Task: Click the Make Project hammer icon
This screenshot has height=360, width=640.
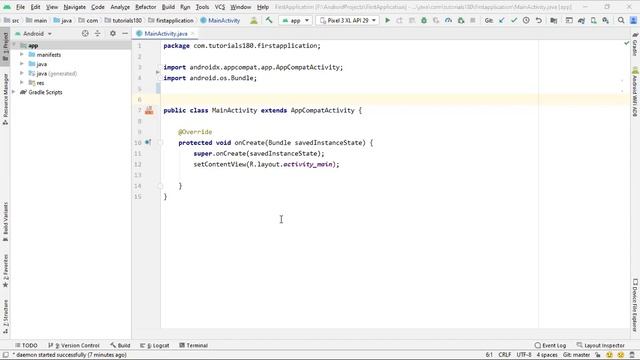Action: pos(269,20)
